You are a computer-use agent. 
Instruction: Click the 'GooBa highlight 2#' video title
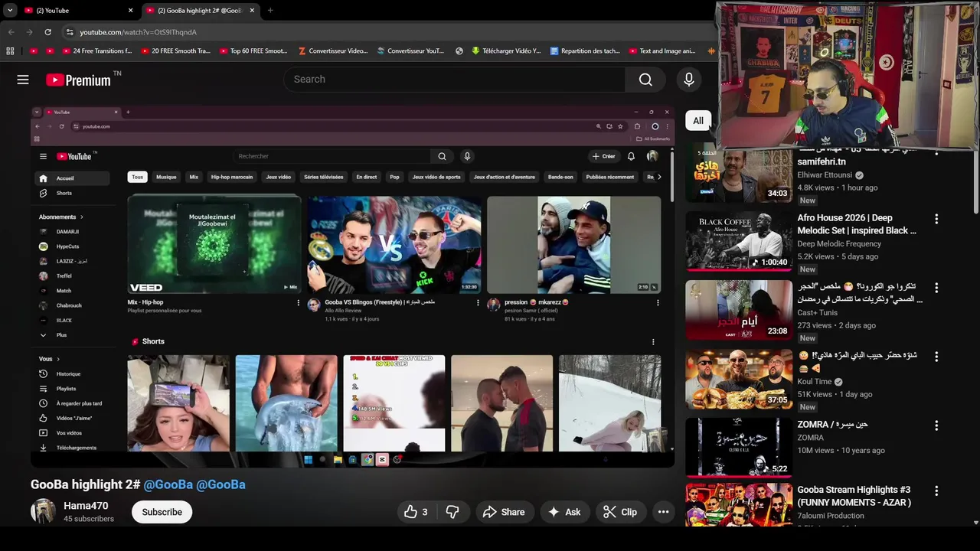pyautogui.click(x=85, y=484)
